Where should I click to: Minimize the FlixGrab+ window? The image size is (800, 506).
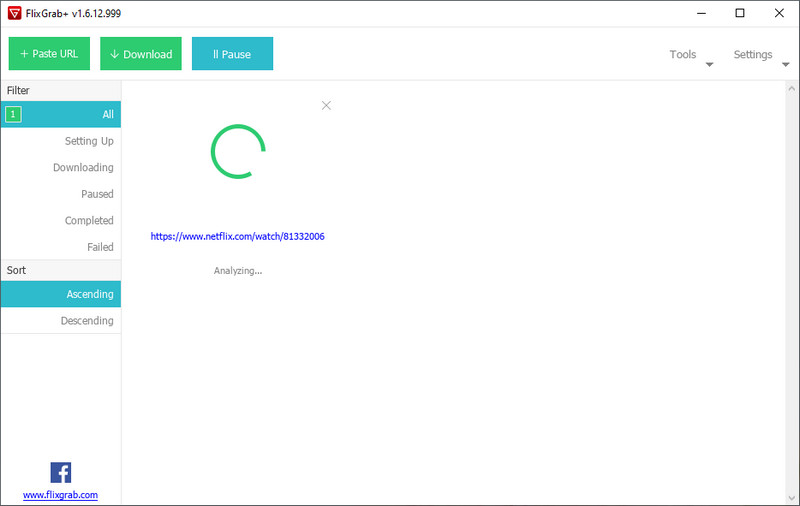coord(702,13)
